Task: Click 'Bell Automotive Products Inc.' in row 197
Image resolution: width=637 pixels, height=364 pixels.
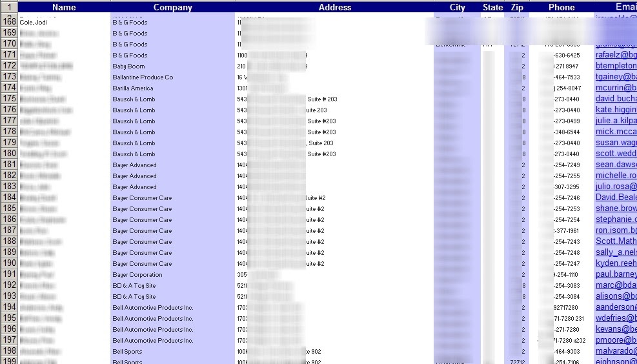Action: (x=153, y=340)
